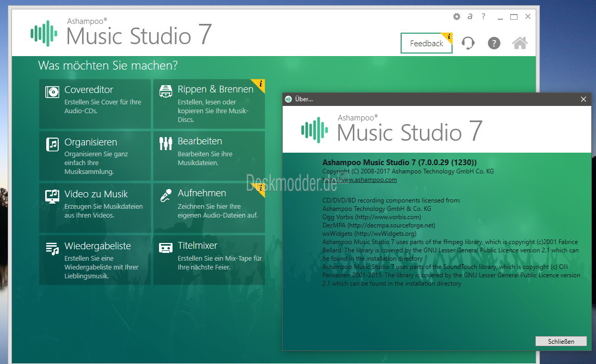Screen dimensions: 596x364
Task: Open headset support icon
Action: 468,43
